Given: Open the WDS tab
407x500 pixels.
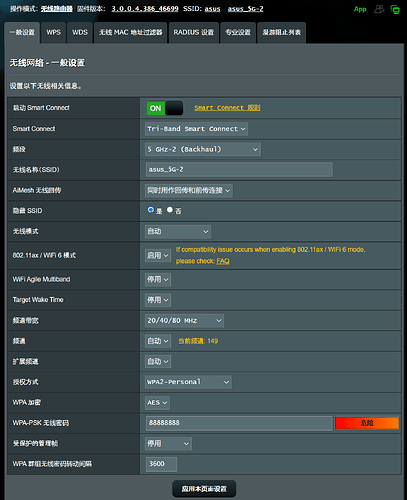Looking at the screenshot, I should pos(80,33).
